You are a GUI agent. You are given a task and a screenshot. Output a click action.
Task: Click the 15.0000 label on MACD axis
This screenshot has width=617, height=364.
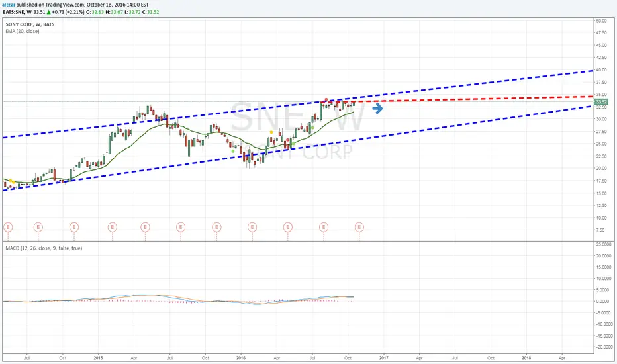(604, 267)
